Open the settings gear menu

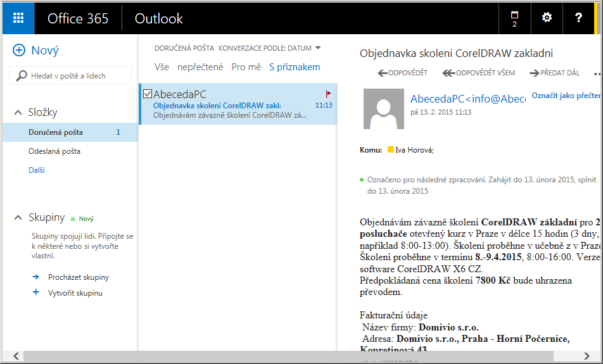547,18
